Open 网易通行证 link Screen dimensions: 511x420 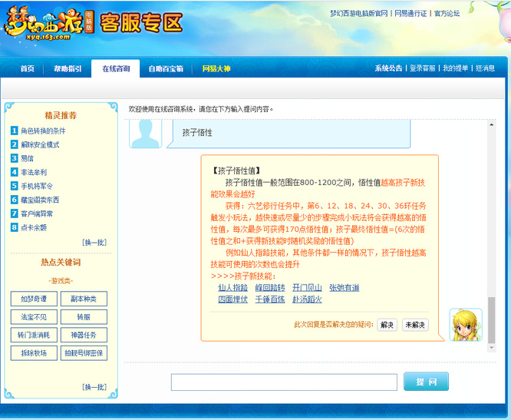pyautogui.click(x=410, y=13)
